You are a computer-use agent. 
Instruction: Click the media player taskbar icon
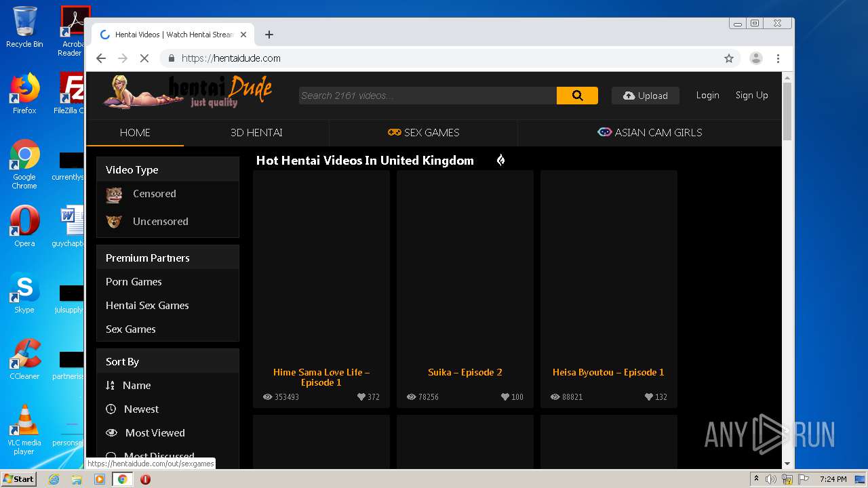pyautogui.click(x=100, y=479)
